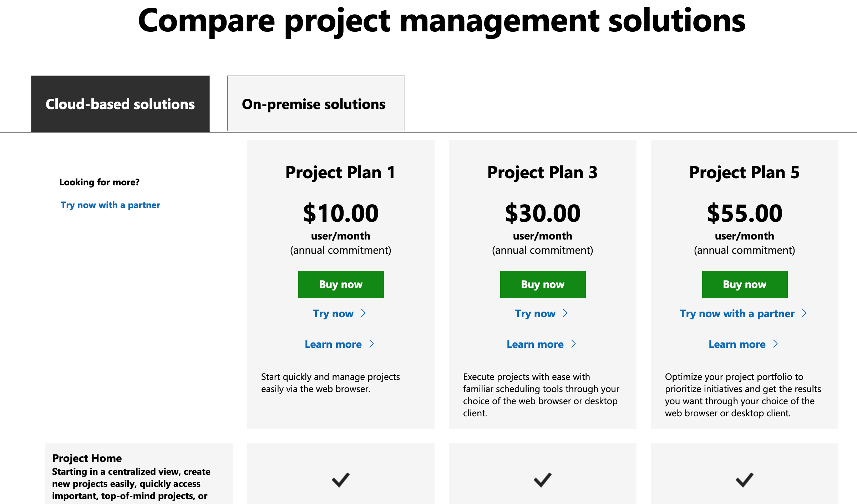Image resolution: width=857 pixels, height=504 pixels.
Task: Switch to the Cloud-based solutions tab
Action: [x=120, y=104]
